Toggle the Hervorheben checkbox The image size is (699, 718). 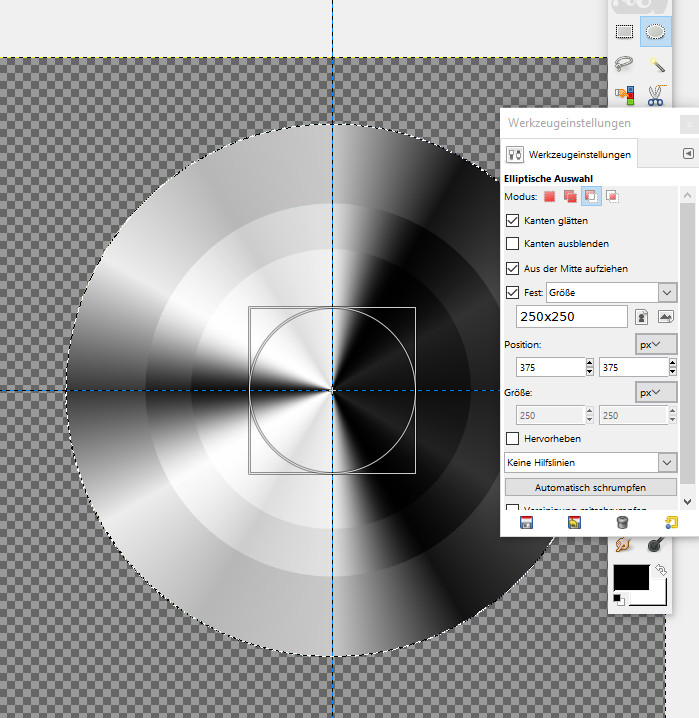pyautogui.click(x=513, y=438)
